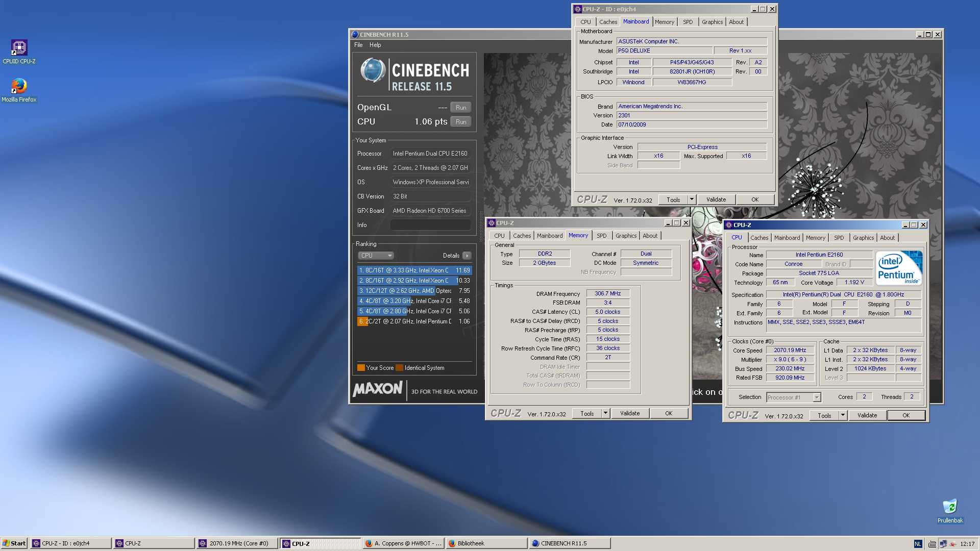Viewport: 980px width, 551px height.
Task: Select ranking entry 12C/12T AMD Opteron
Action: tap(414, 291)
